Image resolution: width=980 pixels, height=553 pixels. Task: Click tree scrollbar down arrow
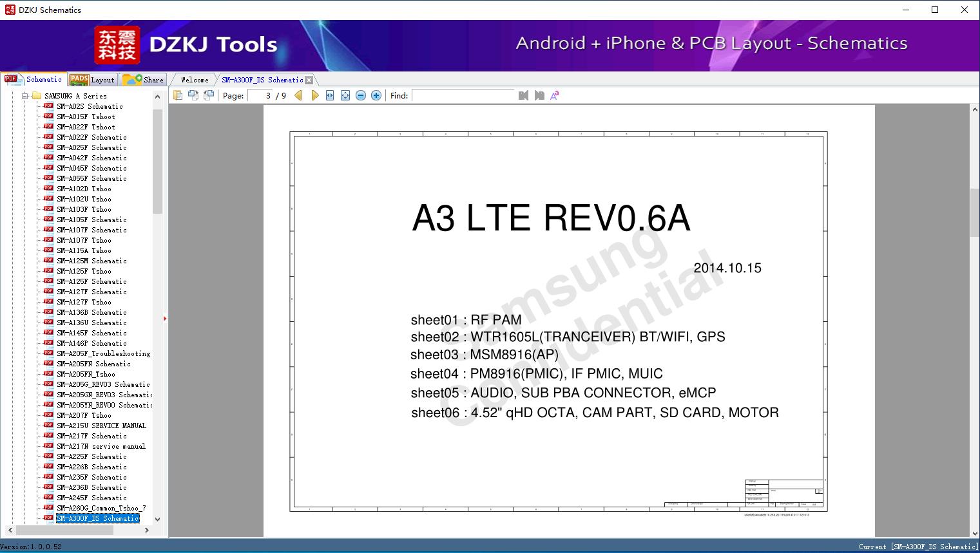point(157,519)
